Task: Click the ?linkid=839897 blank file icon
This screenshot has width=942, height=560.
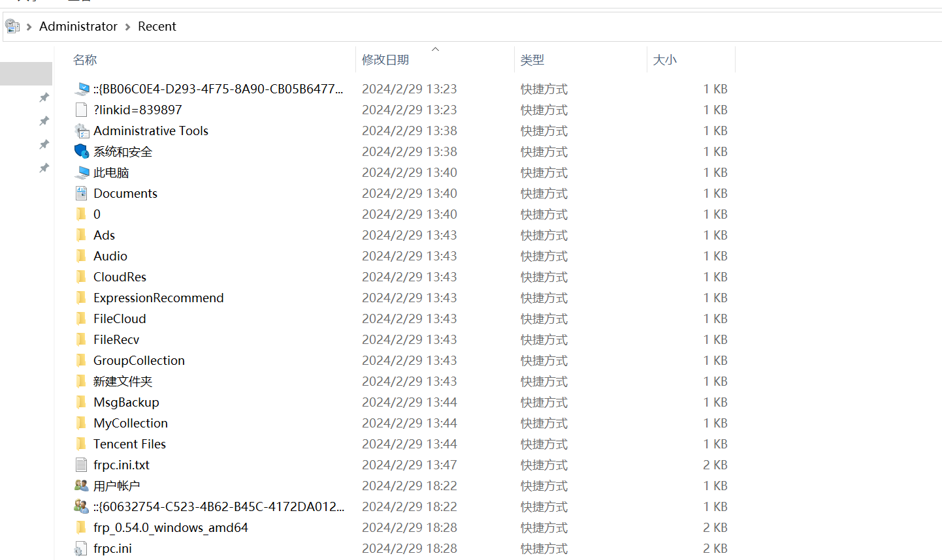Action: pos(82,110)
